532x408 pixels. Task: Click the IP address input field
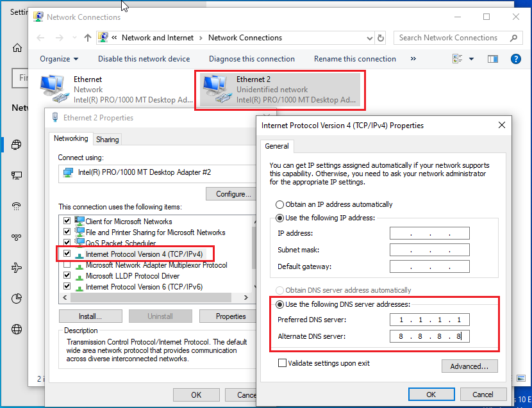(x=429, y=234)
